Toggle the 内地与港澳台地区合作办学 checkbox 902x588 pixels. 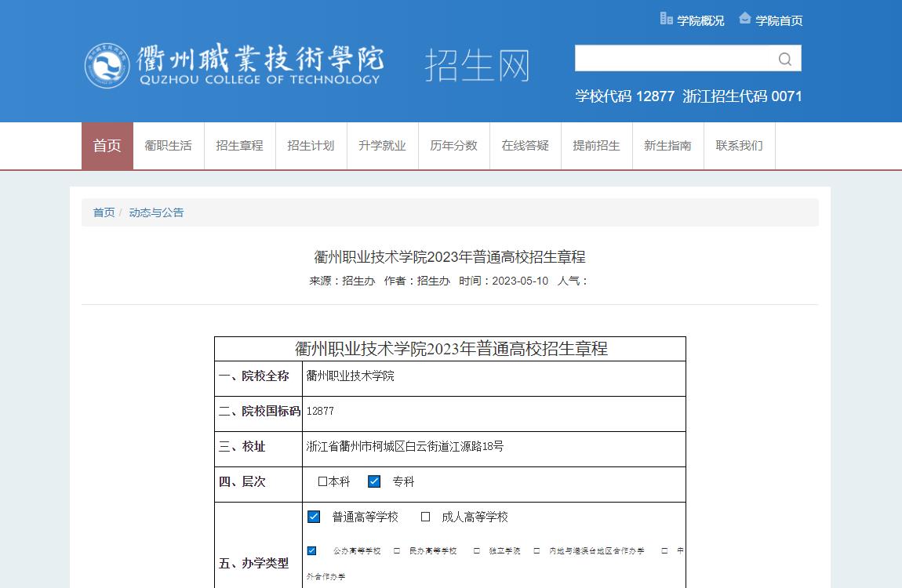pyautogui.click(x=536, y=550)
